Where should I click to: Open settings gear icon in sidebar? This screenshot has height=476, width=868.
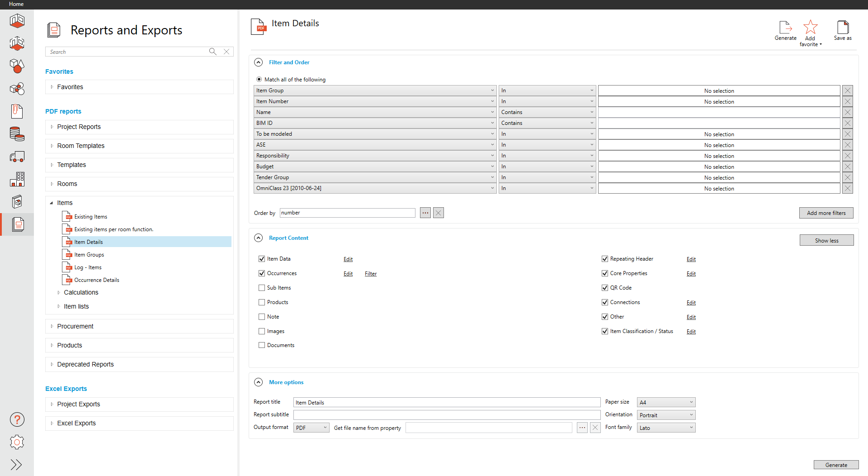coord(17,442)
